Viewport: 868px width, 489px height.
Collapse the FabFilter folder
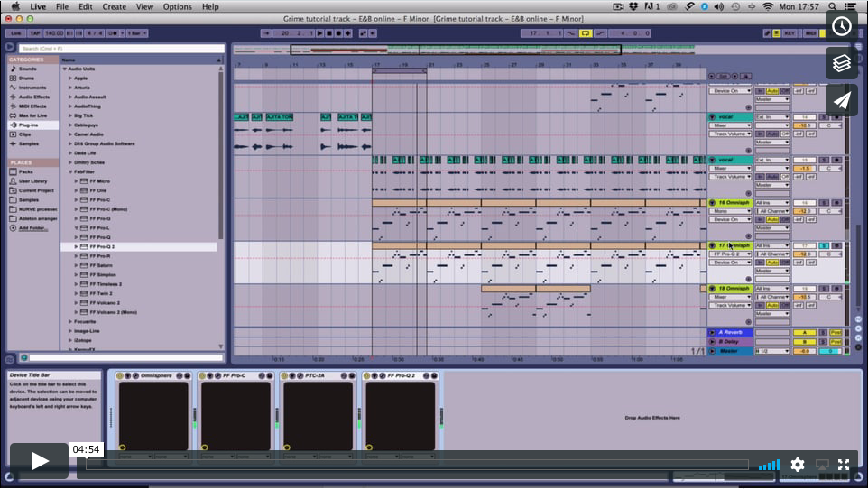[70, 171]
